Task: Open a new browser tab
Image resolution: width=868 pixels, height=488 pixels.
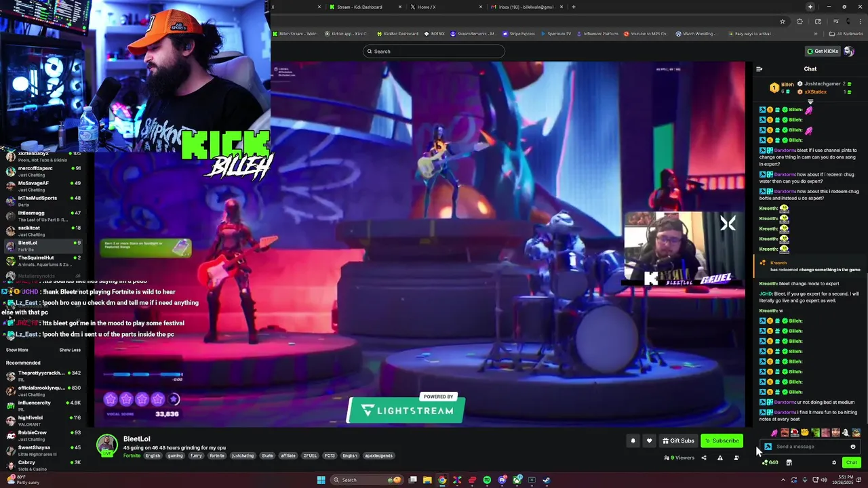Action: pyautogui.click(x=574, y=7)
